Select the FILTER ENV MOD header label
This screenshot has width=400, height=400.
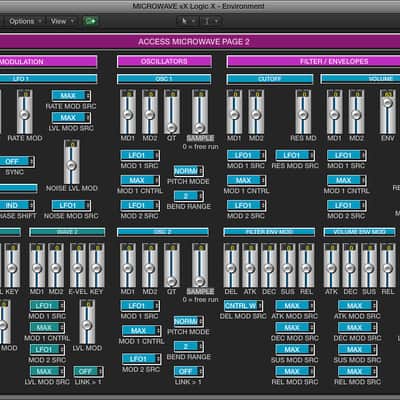[269, 232]
